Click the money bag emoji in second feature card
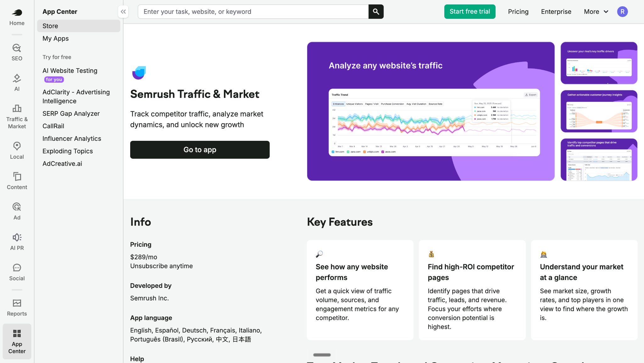644x363 pixels. point(431,254)
